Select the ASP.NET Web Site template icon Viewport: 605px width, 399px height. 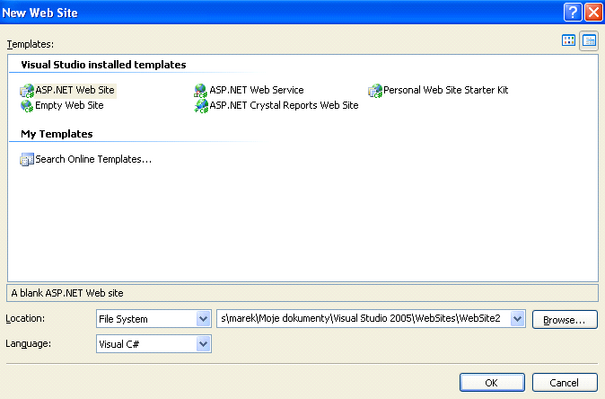27,91
